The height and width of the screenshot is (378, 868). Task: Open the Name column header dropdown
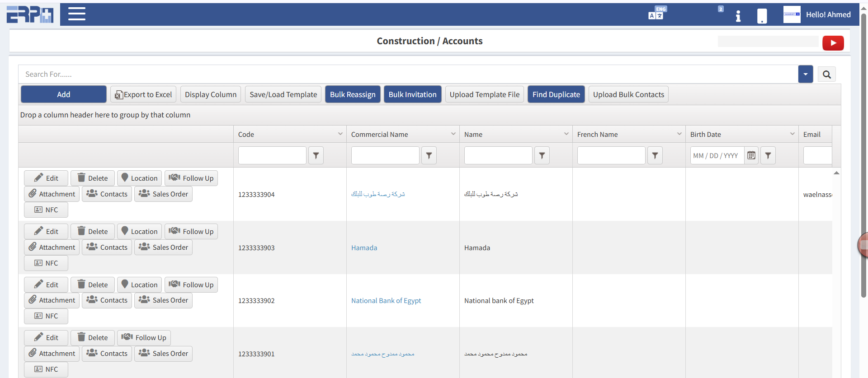point(566,134)
